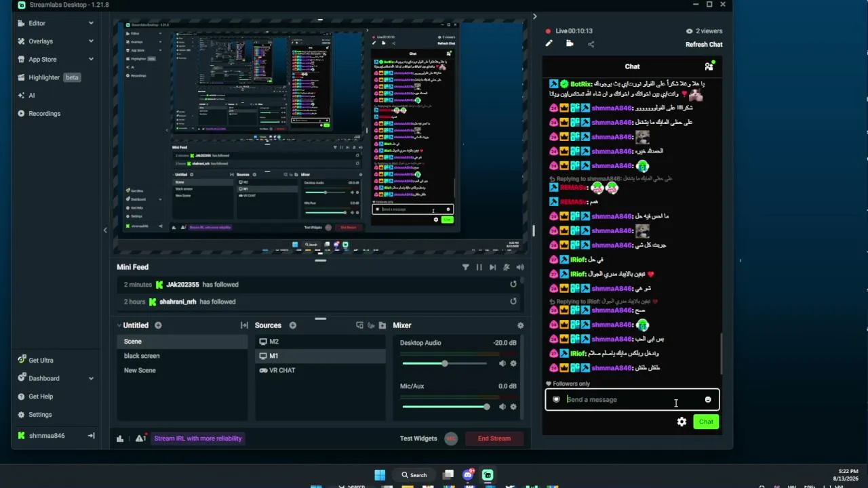Open the Dashboard menu in the sidebar
Viewport: 868px width, 488px height.
[x=43, y=378]
